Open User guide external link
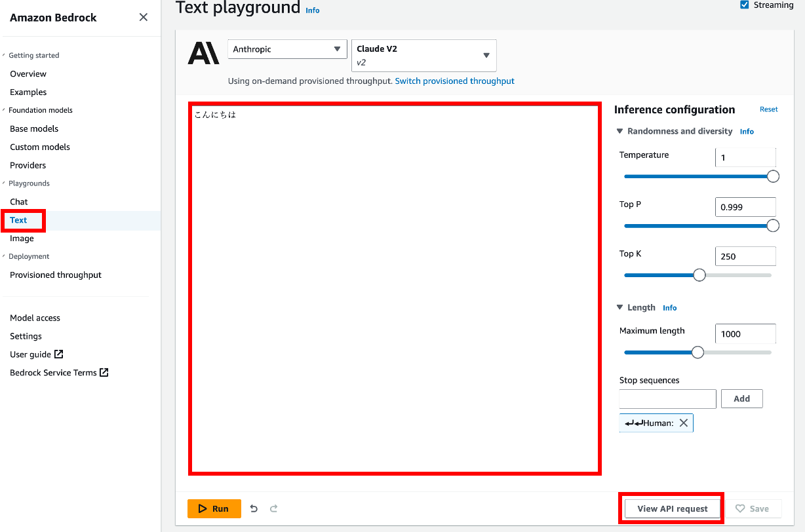805x532 pixels. point(37,354)
